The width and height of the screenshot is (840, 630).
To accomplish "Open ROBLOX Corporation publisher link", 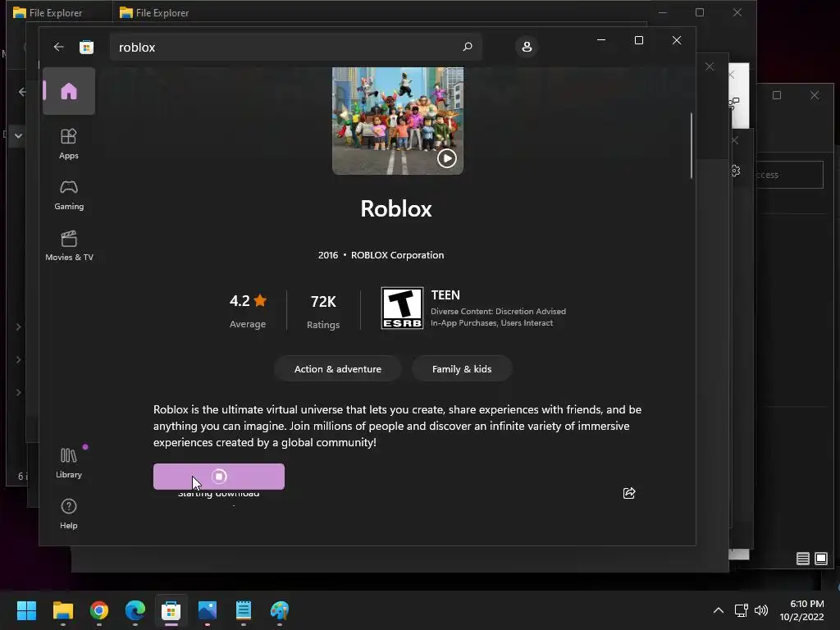I will [x=397, y=255].
